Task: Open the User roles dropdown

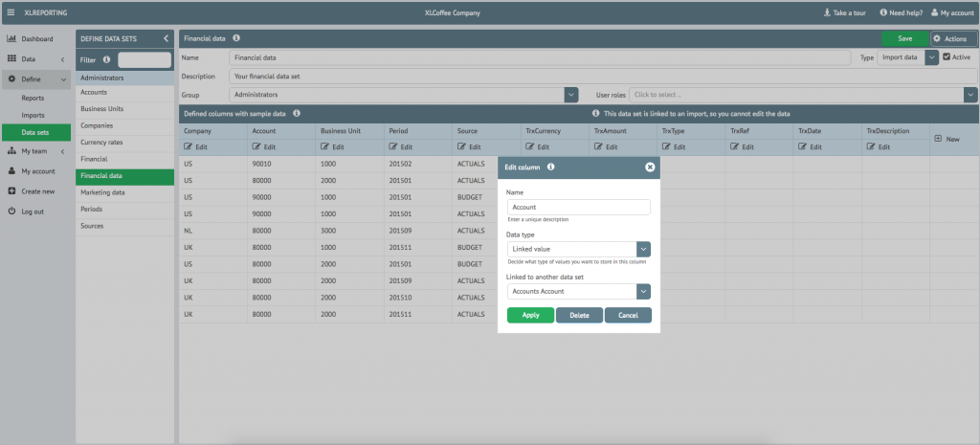Action: [970, 95]
